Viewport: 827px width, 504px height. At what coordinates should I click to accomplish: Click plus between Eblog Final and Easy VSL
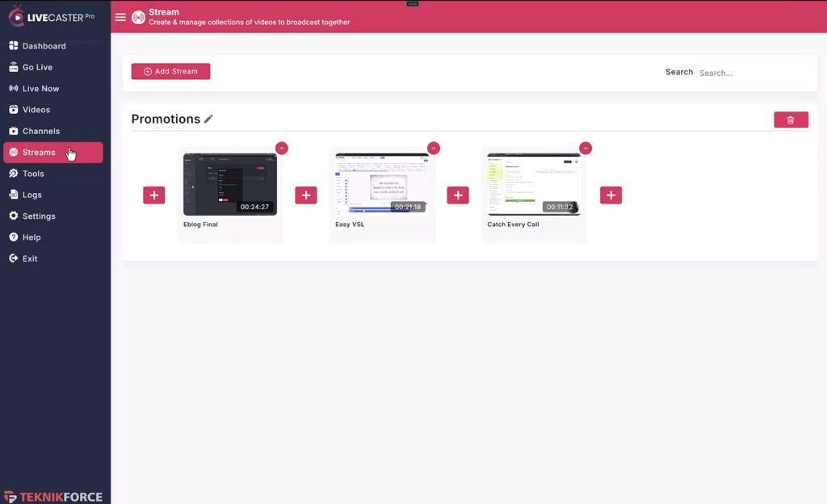tap(306, 195)
